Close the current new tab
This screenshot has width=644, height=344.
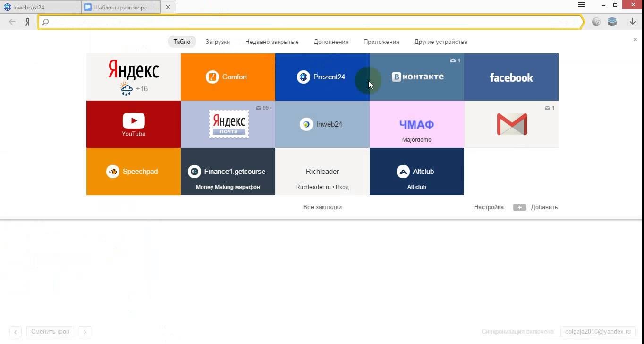click(168, 8)
